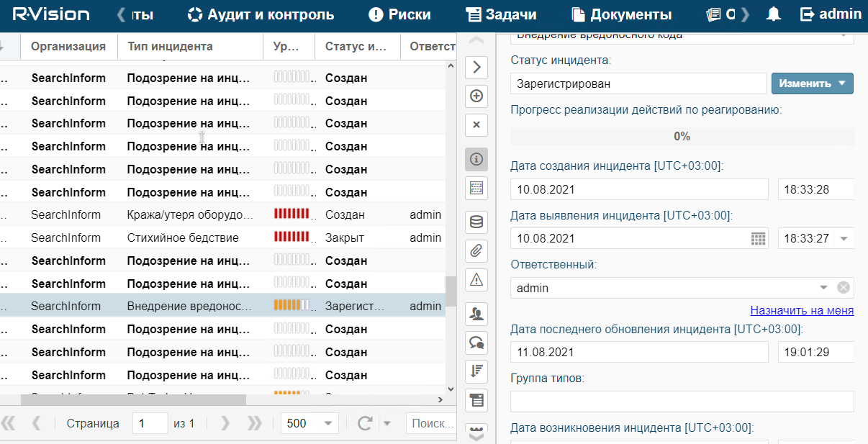Click the Поиск search field
This screenshot has width=868, height=444.
(431, 423)
